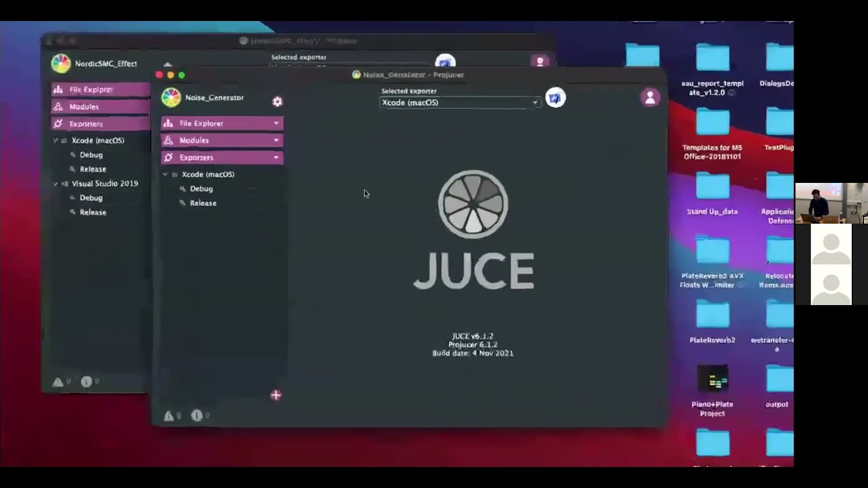Select Modules panel header in Noise_Generator
The width and height of the screenshot is (868, 488).
(x=222, y=140)
